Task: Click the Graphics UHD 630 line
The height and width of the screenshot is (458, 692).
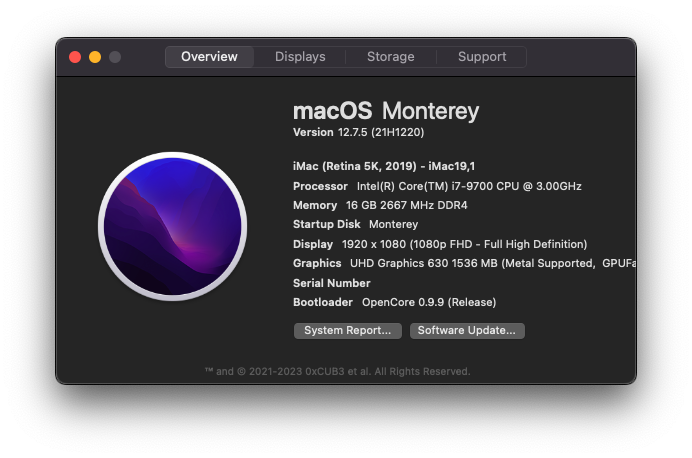Action: click(464, 263)
